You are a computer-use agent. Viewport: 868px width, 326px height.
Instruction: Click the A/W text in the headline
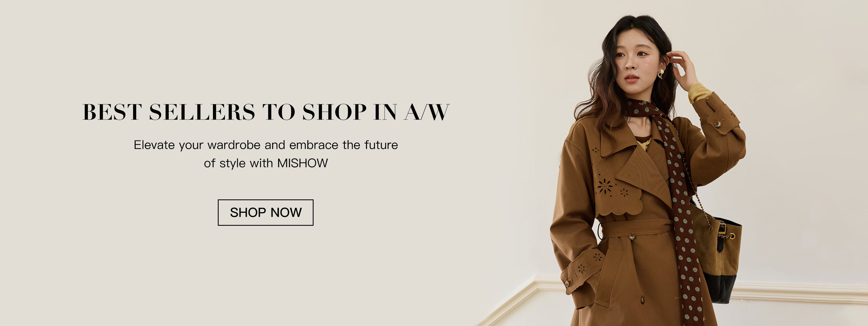[427, 112]
